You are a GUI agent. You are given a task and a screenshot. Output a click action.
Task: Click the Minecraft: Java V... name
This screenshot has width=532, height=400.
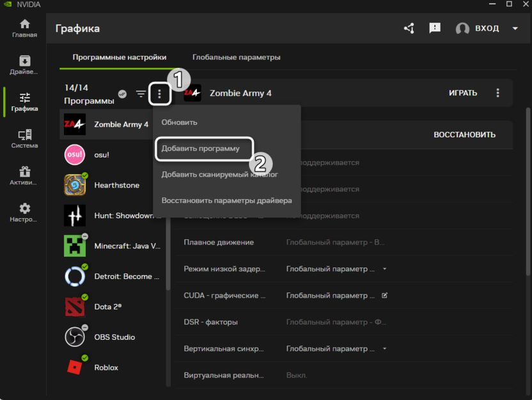pos(128,246)
